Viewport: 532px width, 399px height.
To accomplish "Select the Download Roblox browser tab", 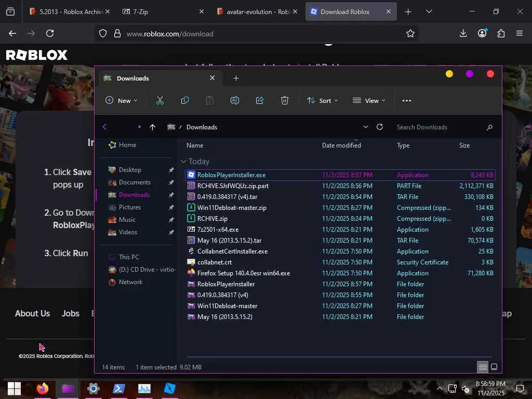I will [x=351, y=11].
